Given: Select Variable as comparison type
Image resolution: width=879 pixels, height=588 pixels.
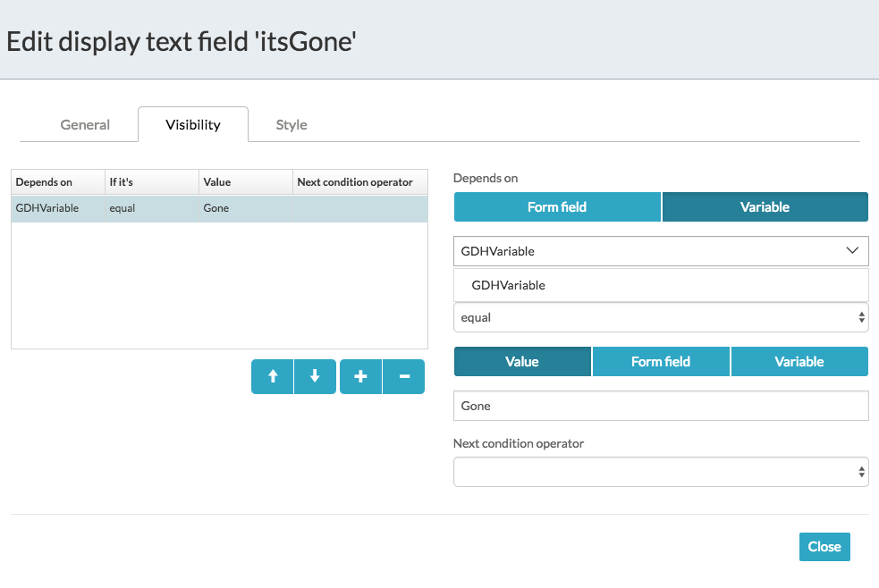Looking at the screenshot, I should pos(799,361).
